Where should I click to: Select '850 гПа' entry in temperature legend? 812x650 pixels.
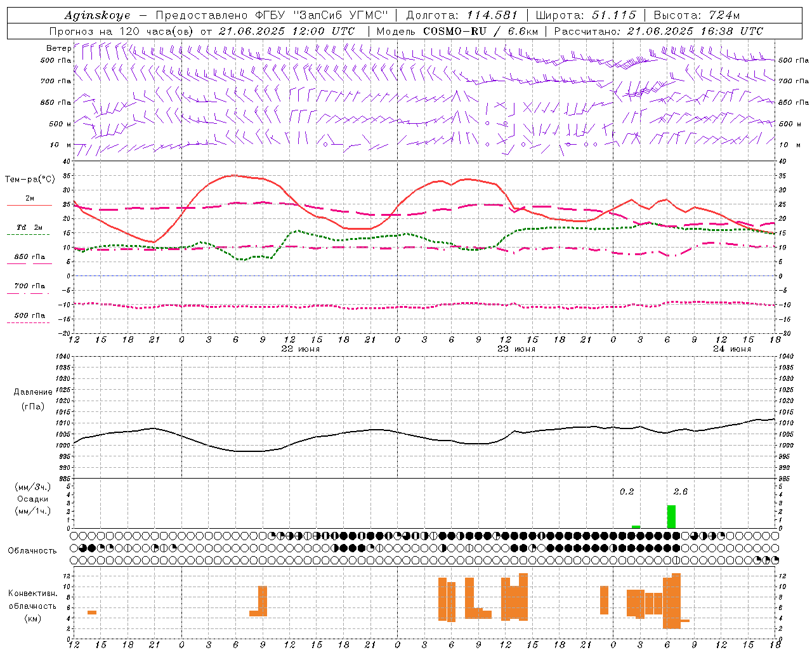(30, 256)
